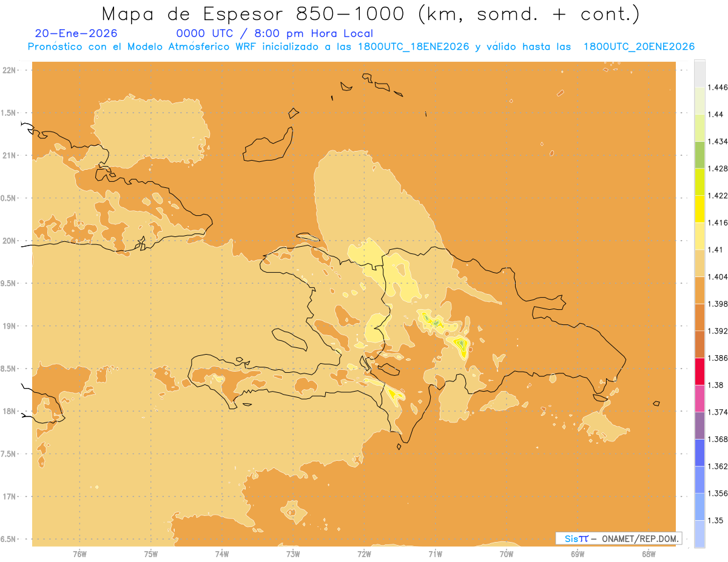Click the colorbar value 1.38
728x562 pixels.
tap(716, 385)
